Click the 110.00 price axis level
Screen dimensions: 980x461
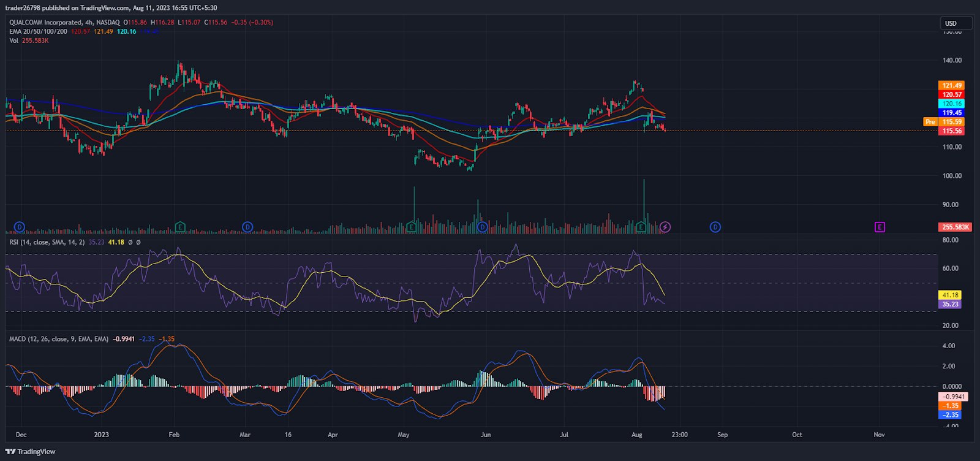point(952,147)
